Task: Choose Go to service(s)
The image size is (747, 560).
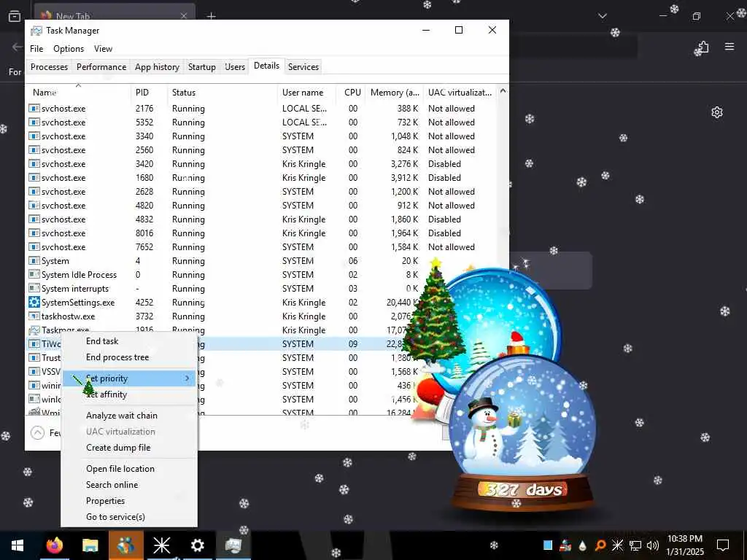Action: [129, 517]
